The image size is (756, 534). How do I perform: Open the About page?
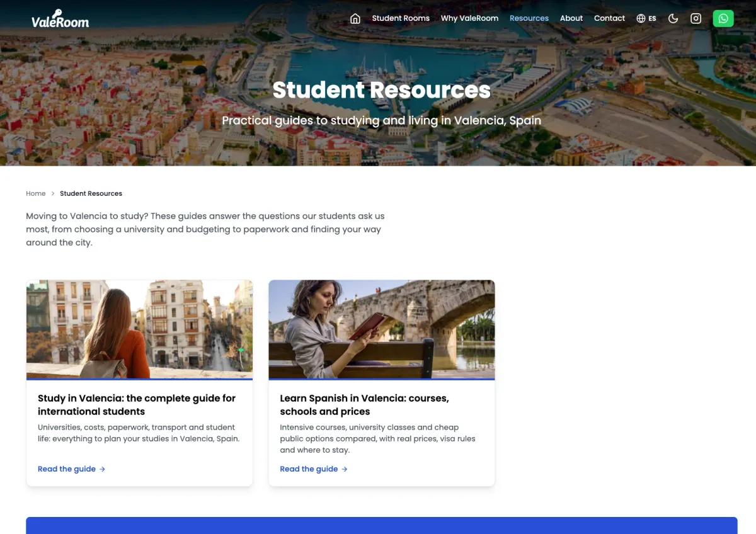(x=571, y=18)
